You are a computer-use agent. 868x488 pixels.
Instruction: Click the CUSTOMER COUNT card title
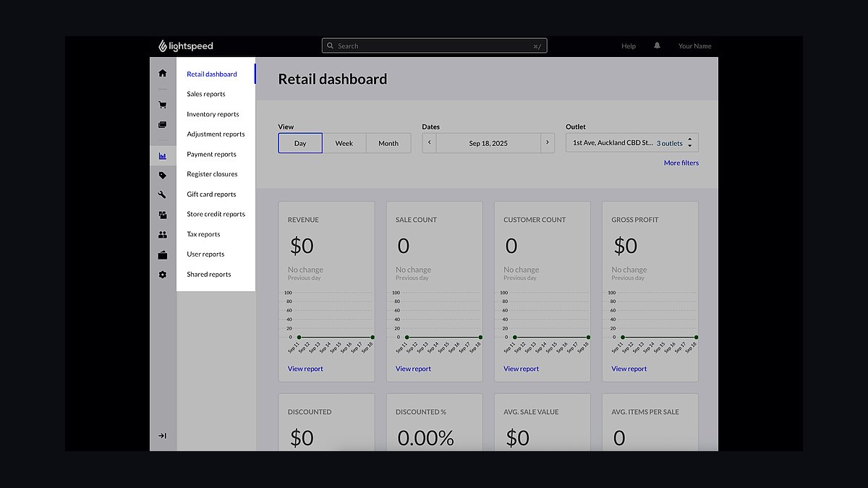[535, 220]
